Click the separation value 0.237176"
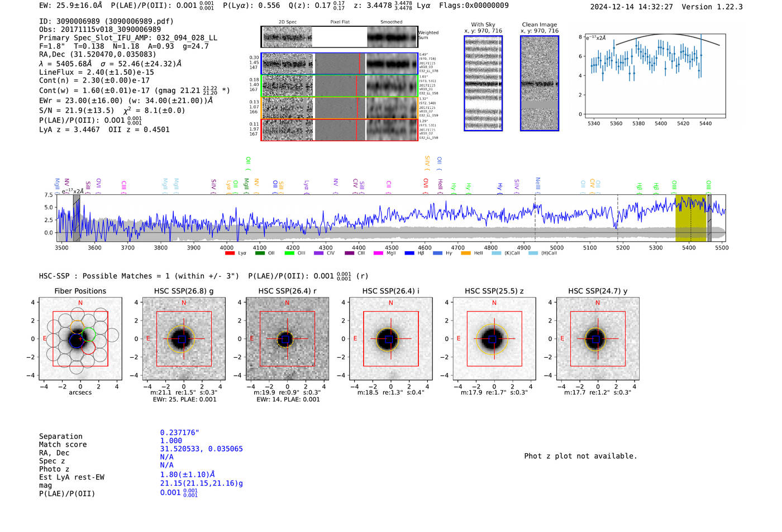The image size is (782, 532). 179,433
